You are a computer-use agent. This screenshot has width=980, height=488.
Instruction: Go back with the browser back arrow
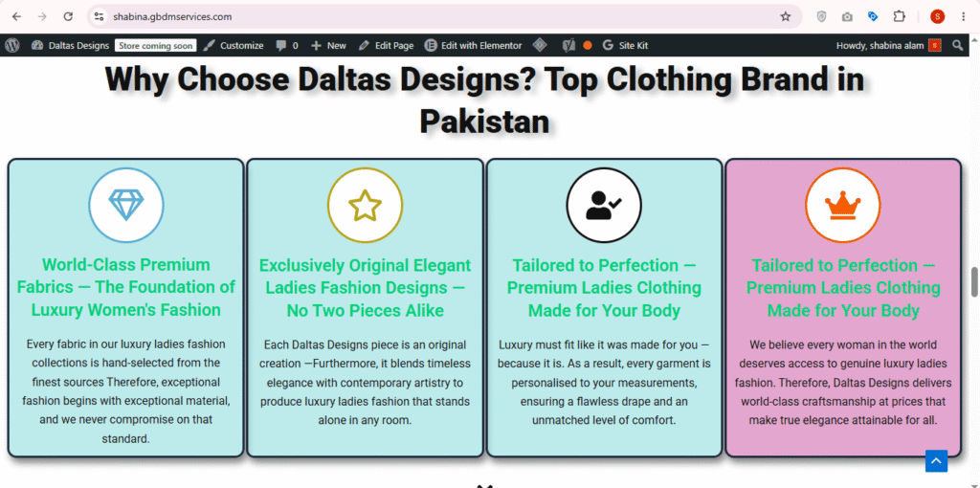(16, 17)
